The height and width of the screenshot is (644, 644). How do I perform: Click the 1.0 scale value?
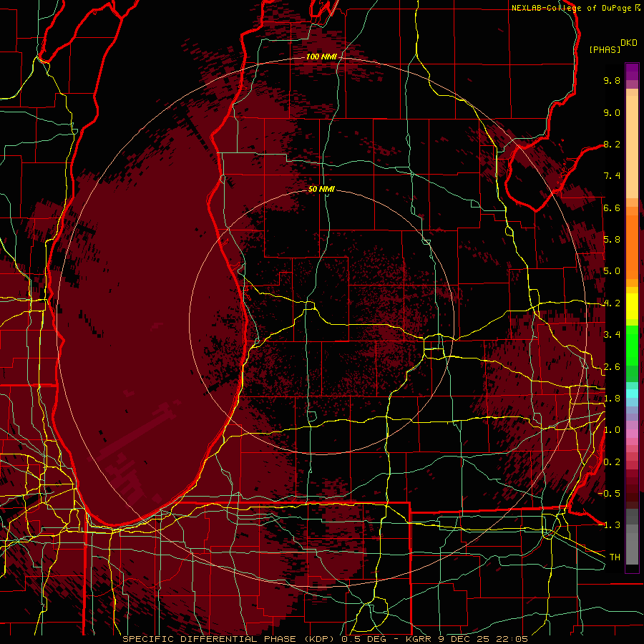coord(612,430)
